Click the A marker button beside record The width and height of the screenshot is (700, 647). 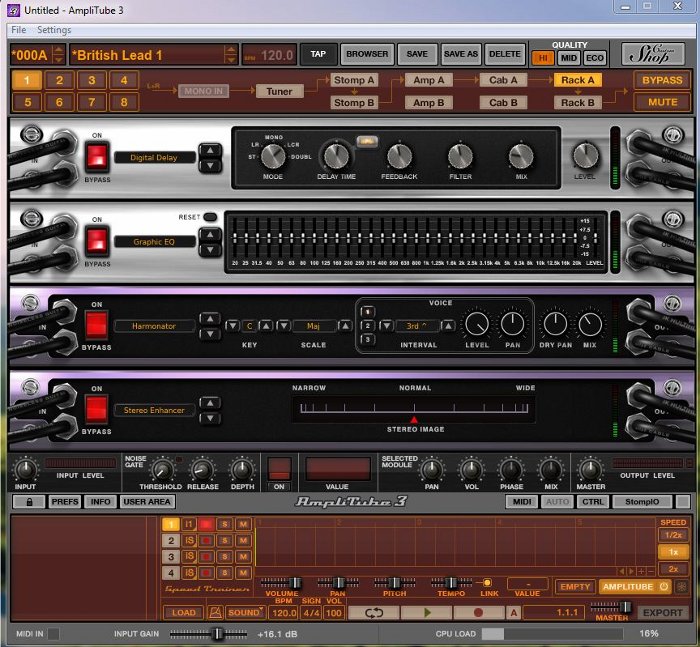514,612
